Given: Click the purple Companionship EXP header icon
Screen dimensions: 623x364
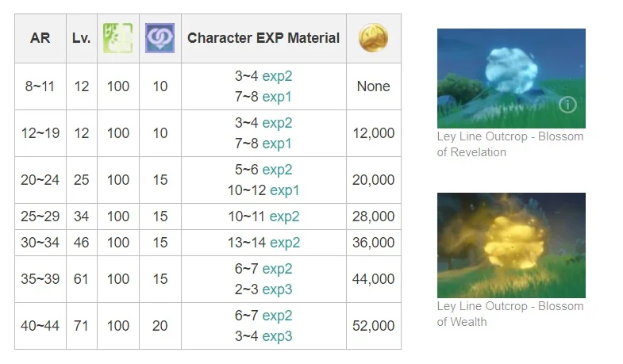Looking at the screenshot, I should coord(160,38).
